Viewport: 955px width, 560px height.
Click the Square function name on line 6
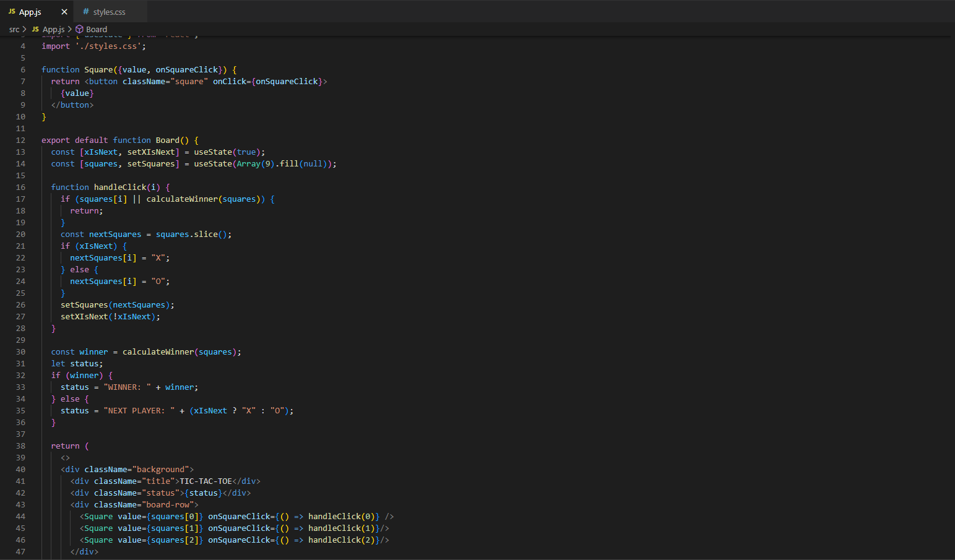point(98,70)
